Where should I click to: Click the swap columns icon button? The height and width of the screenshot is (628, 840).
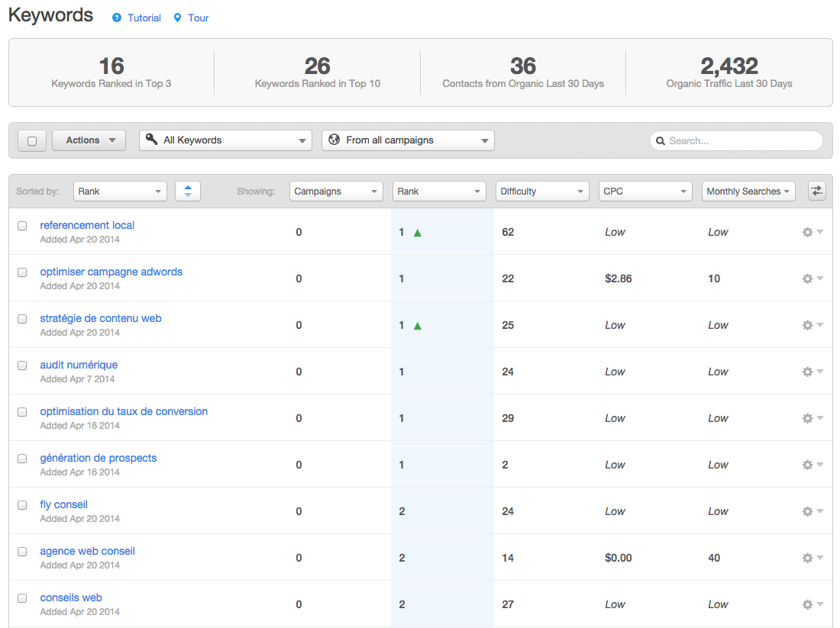coord(816,192)
